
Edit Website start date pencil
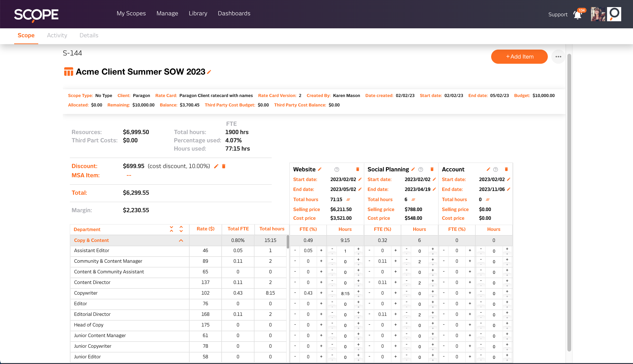point(360,179)
